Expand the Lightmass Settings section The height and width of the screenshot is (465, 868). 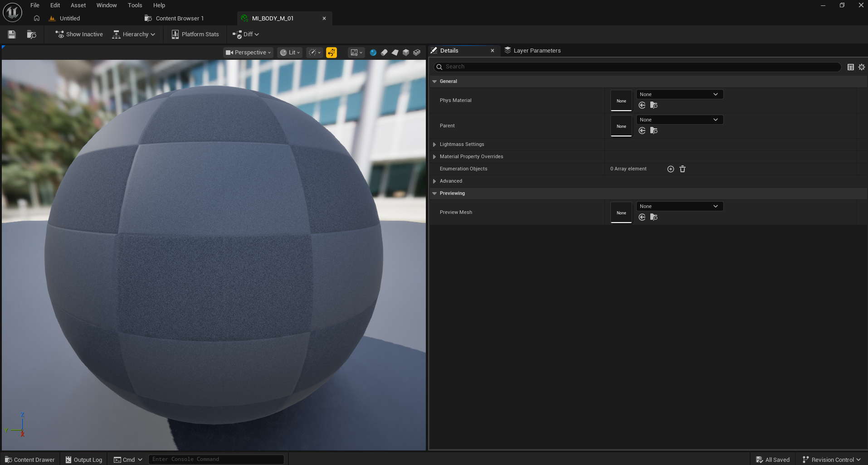[434, 145]
